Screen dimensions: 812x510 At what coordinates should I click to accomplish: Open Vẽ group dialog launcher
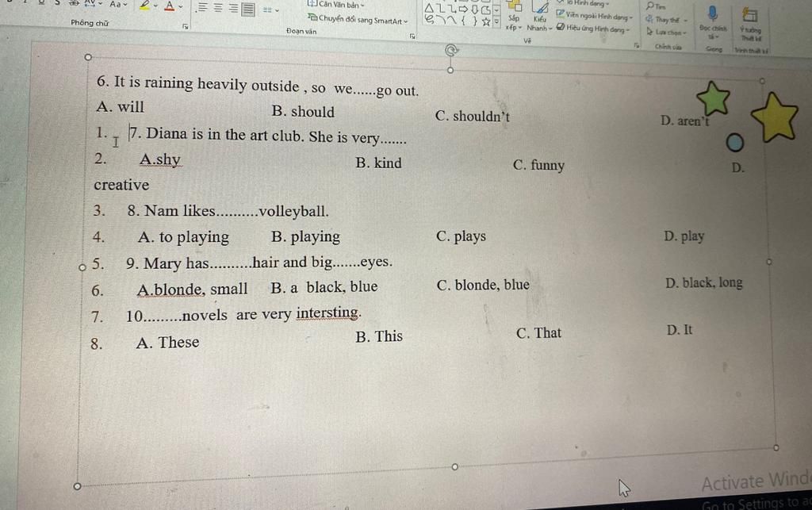click(637, 45)
